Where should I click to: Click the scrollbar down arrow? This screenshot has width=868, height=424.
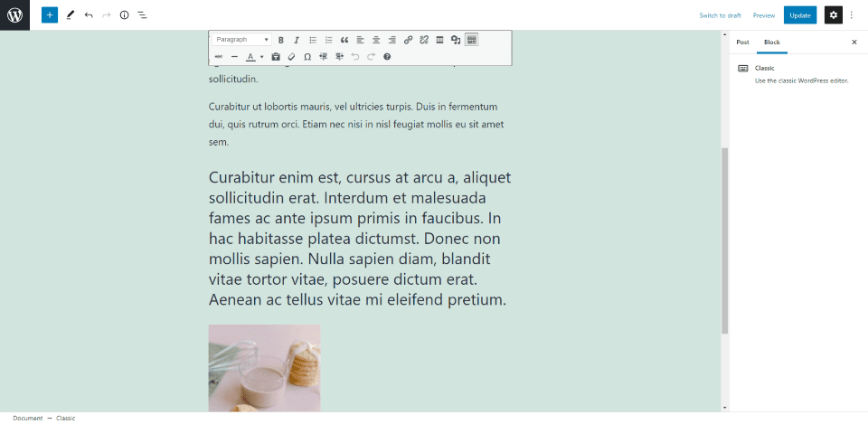click(x=724, y=408)
